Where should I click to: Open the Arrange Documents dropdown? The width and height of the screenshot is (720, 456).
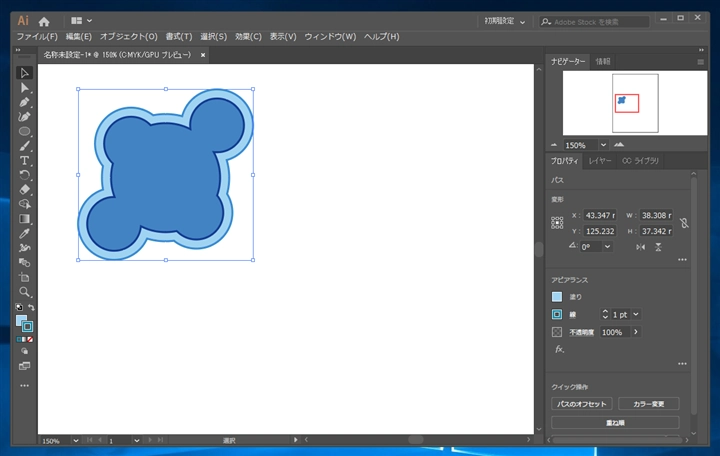point(81,21)
